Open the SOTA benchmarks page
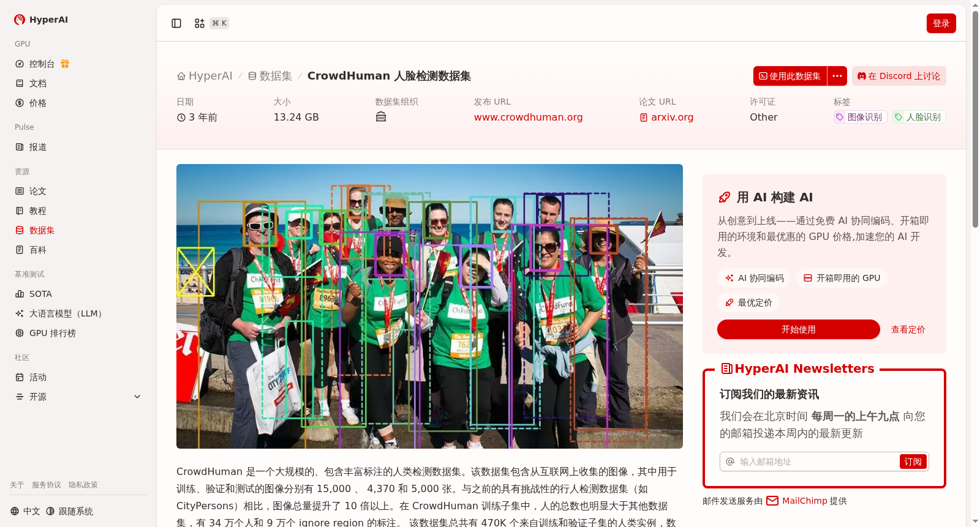980x527 pixels. [x=78, y=294]
